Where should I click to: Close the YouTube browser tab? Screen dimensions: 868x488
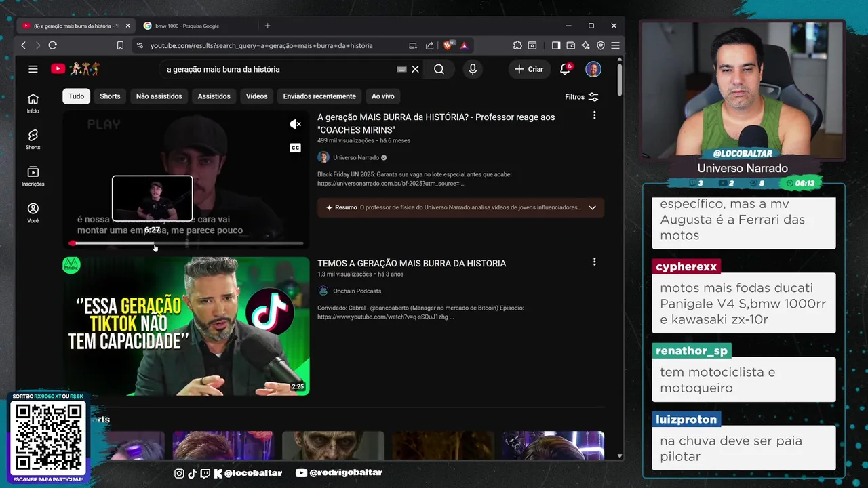127,26
